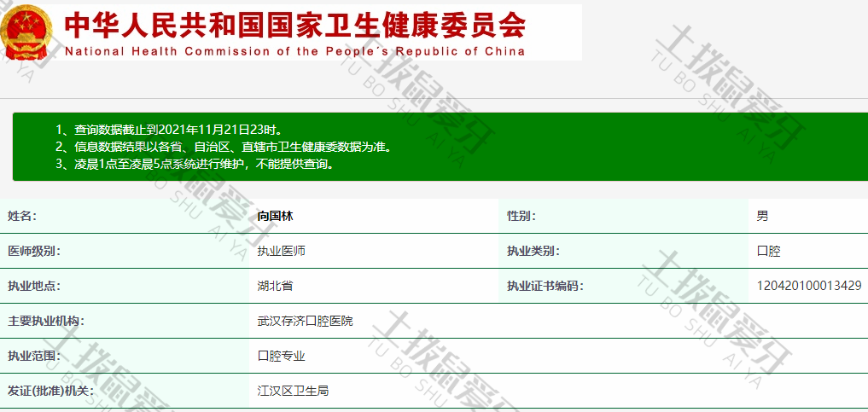Click issuing authority 江汉区卫生局
Screen dimensions: 868x412
coord(293,391)
